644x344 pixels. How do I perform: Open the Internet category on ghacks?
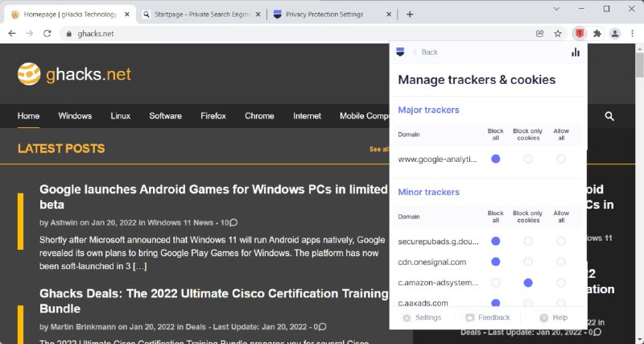[307, 116]
